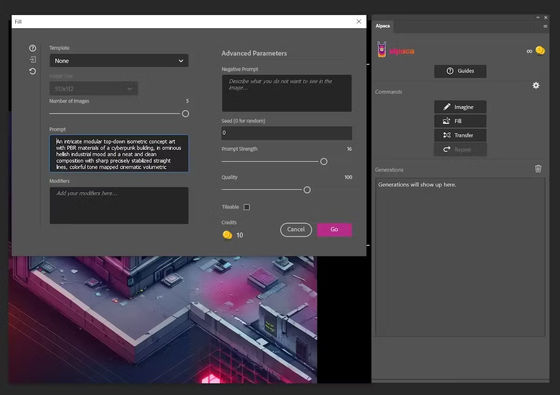Image resolution: width=560 pixels, height=395 pixels.
Task: Open the disabled Image Size dropdown
Action: pos(94,89)
